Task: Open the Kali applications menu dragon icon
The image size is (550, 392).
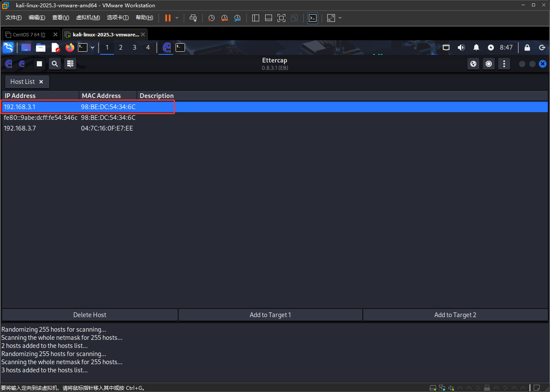Action: coord(8,48)
